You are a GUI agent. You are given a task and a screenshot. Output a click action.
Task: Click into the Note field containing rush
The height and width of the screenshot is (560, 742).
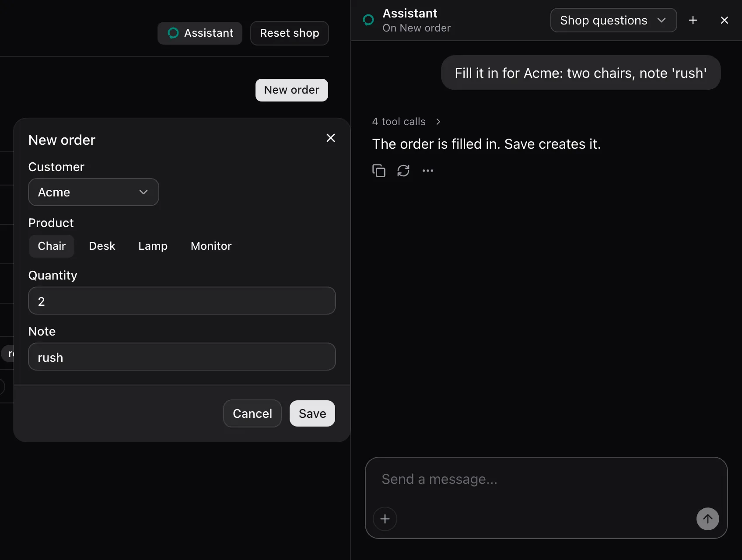[182, 357]
